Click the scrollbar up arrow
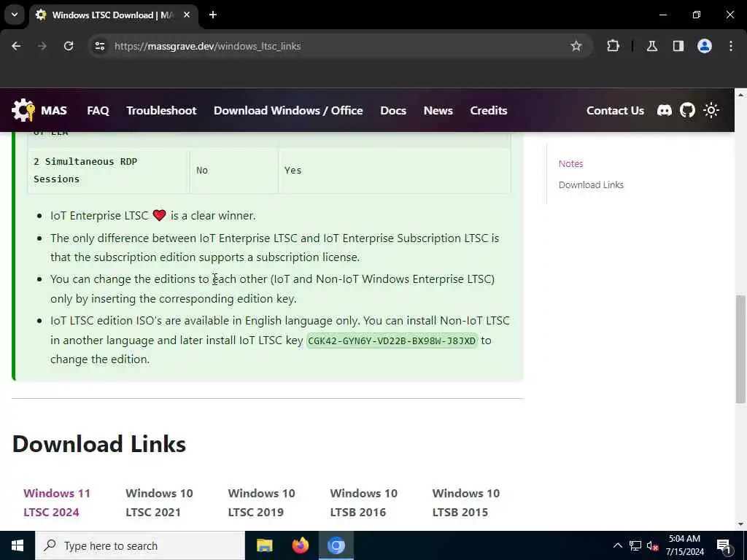This screenshot has height=560, width=747. [740, 95]
